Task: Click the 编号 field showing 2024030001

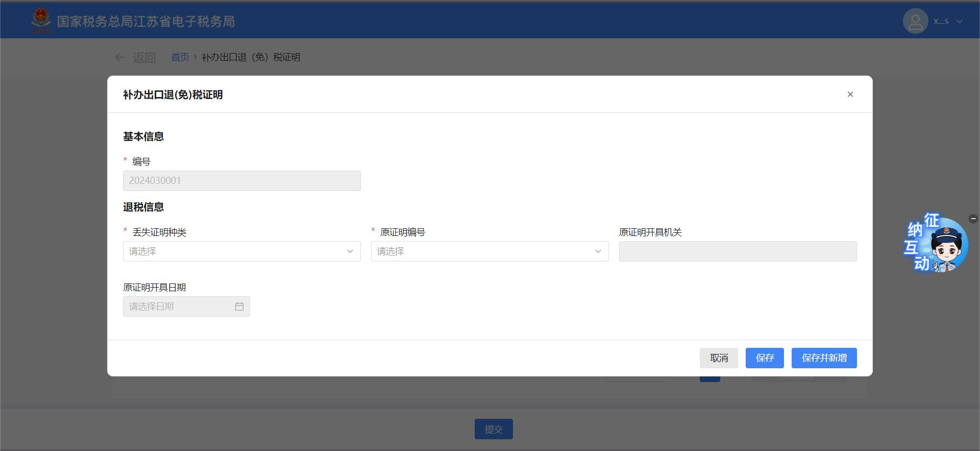Action: point(241,181)
